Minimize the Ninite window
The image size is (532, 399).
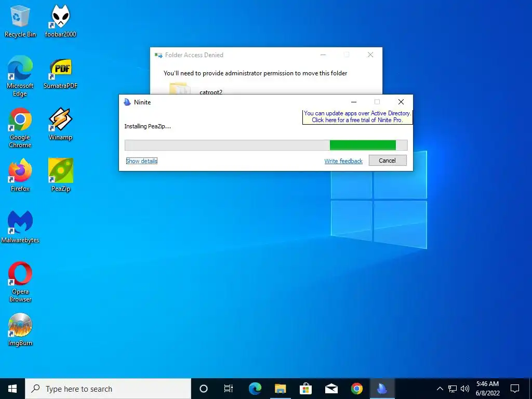(x=354, y=102)
